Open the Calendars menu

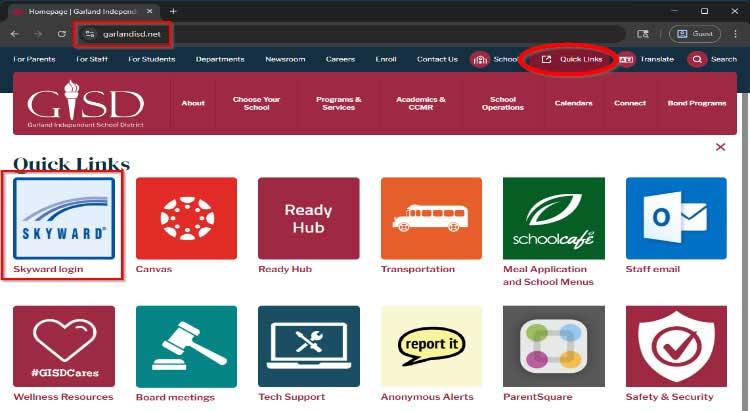coord(574,103)
